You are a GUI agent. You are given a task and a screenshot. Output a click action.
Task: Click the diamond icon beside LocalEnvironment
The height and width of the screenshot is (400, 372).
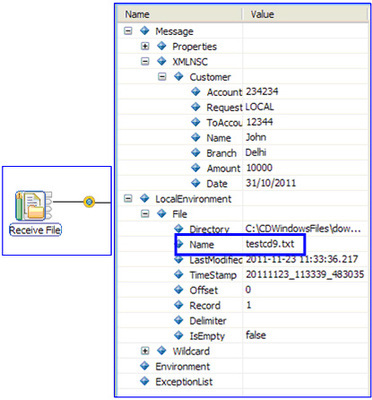144,198
